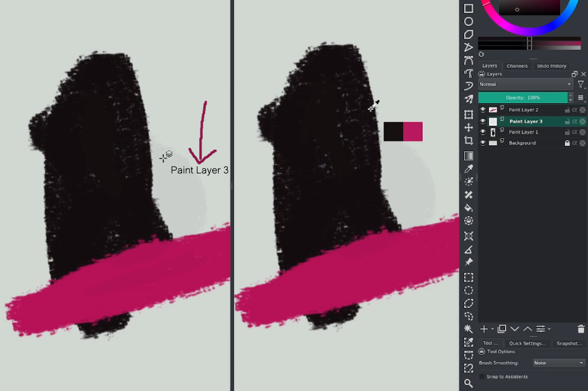Open the Undo History tab
Screen dimensions: 588x391
coord(551,65)
